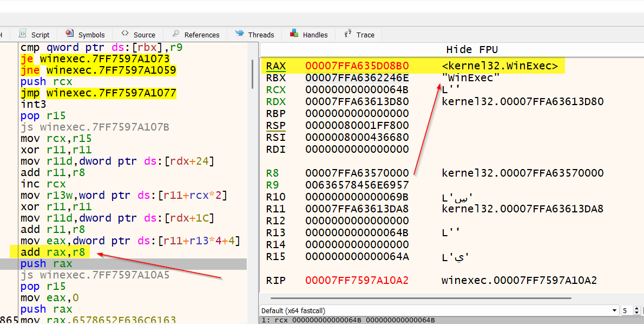
Task: Click the argument count stepper arrows
Action: [636, 310]
